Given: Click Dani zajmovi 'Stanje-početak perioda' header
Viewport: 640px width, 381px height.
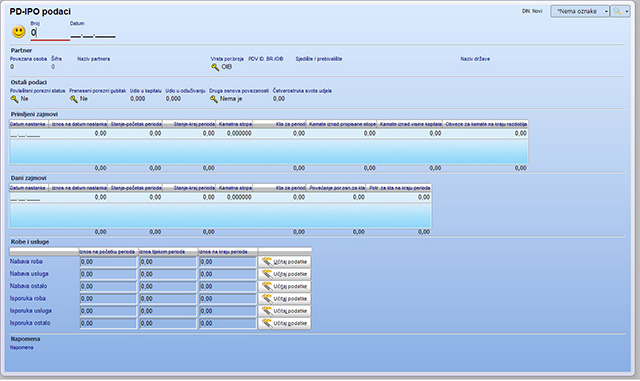Looking at the screenshot, I should (x=135, y=188).
